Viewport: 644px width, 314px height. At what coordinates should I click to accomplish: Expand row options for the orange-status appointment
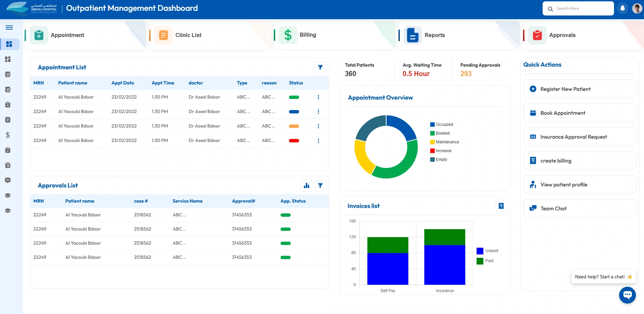click(318, 126)
